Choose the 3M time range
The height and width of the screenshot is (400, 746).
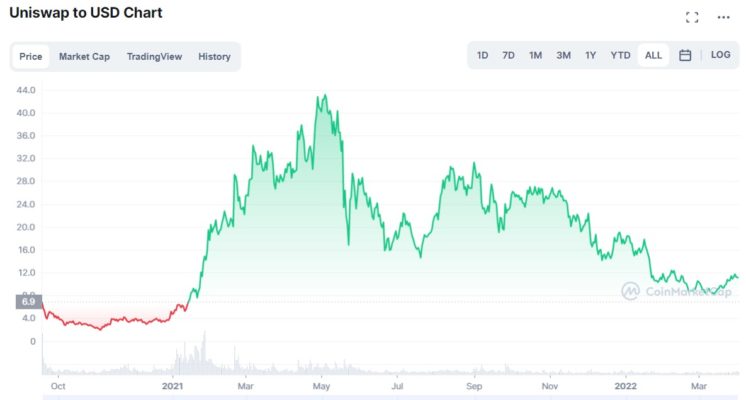click(x=564, y=56)
